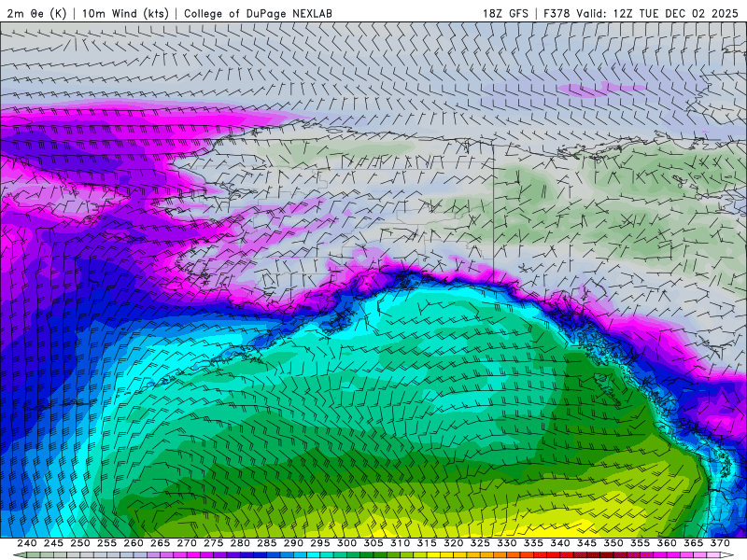
Task: Click the 360 color scale label
Action: tap(667, 543)
